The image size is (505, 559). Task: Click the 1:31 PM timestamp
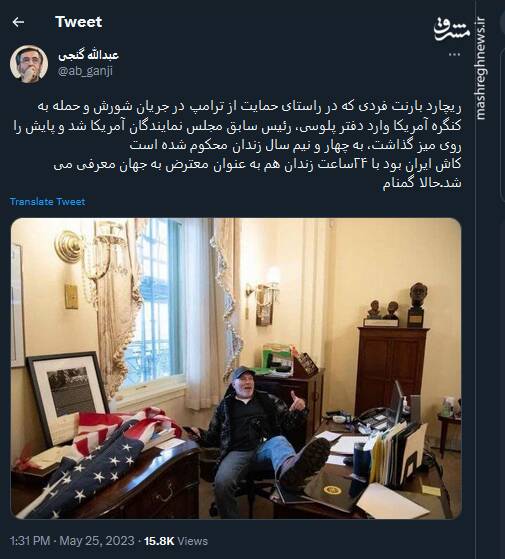pyautogui.click(x=30, y=541)
